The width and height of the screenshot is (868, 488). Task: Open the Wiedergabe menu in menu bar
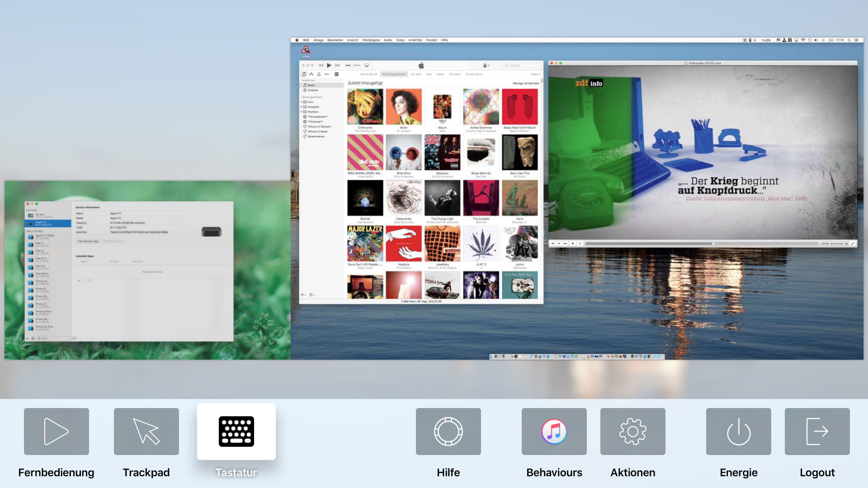click(371, 40)
